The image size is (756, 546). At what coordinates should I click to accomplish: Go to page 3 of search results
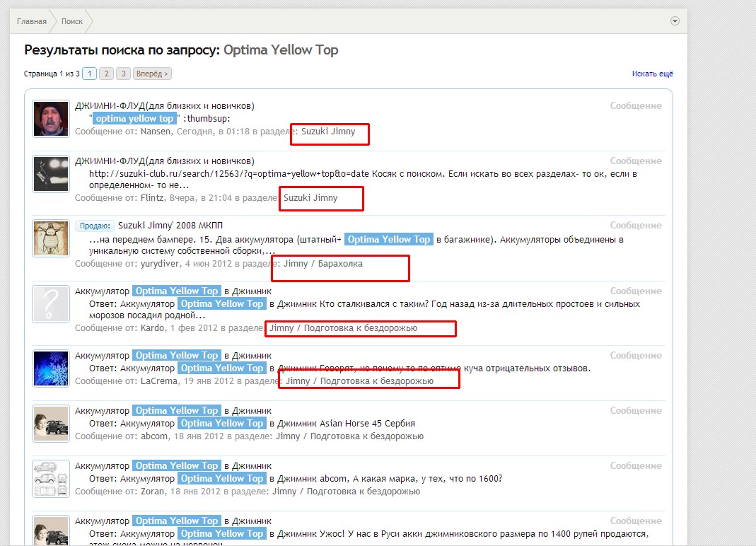[124, 74]
